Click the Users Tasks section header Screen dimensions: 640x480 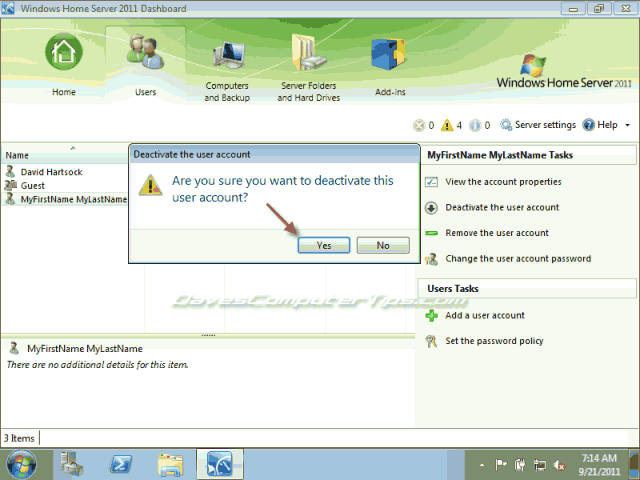click(453, 289)
